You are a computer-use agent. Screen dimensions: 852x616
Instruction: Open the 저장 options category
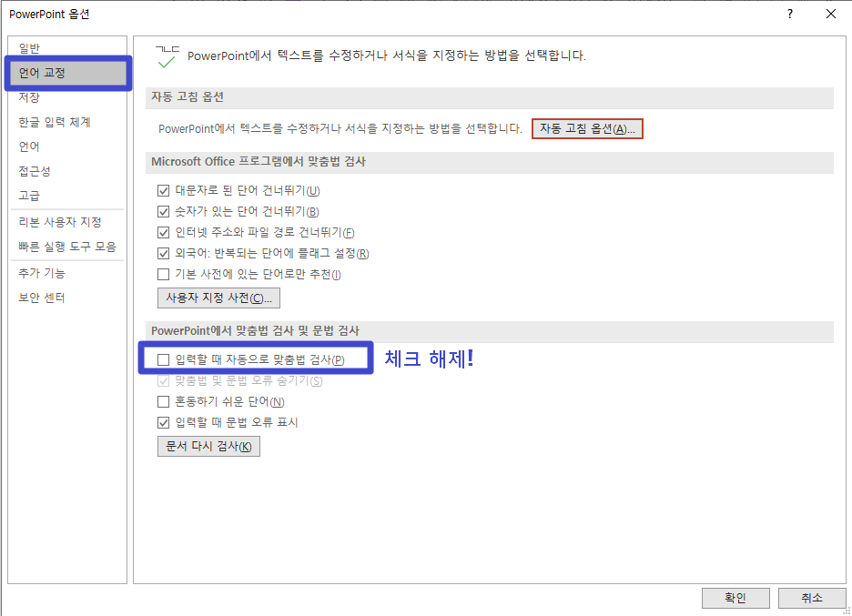coord(29,97)
